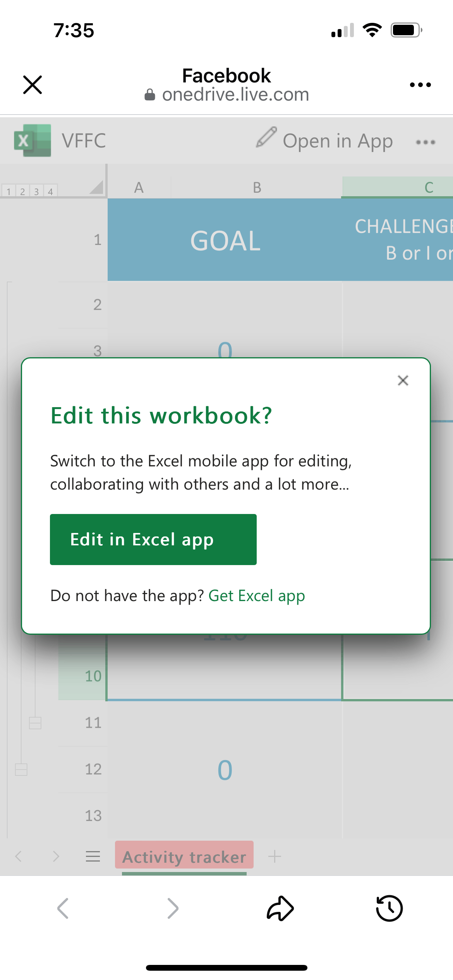Select outline level 3 button
453x980 pixels.
pos(36,191)
